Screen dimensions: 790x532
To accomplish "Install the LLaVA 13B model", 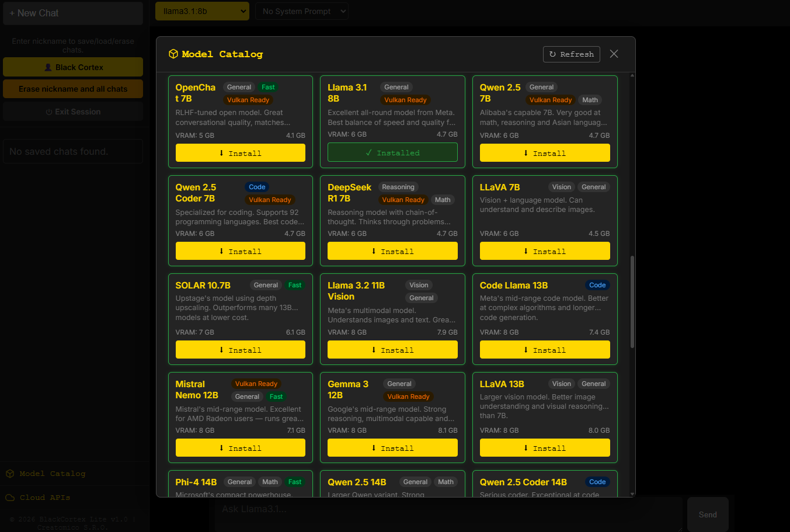I will (x=545, y=448).
